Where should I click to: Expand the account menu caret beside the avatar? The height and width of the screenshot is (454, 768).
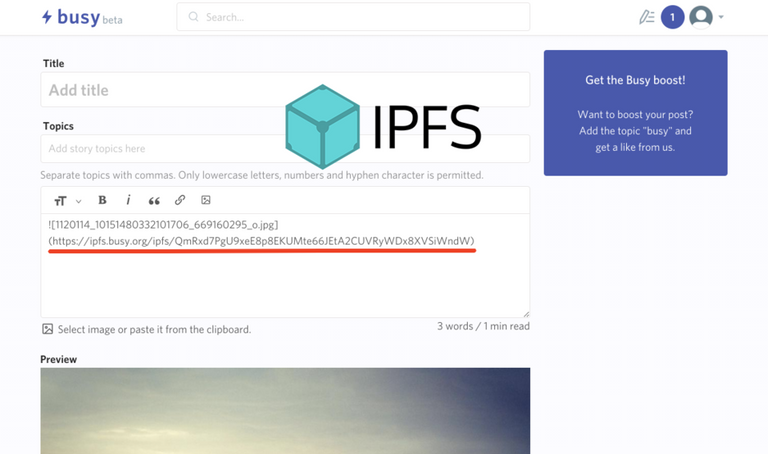click(721, 17)
